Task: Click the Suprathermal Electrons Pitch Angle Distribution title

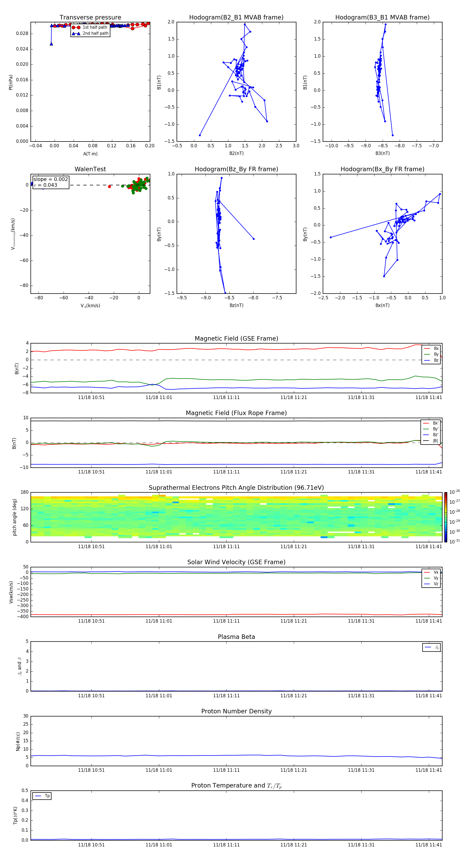Action: click(236, 488)
